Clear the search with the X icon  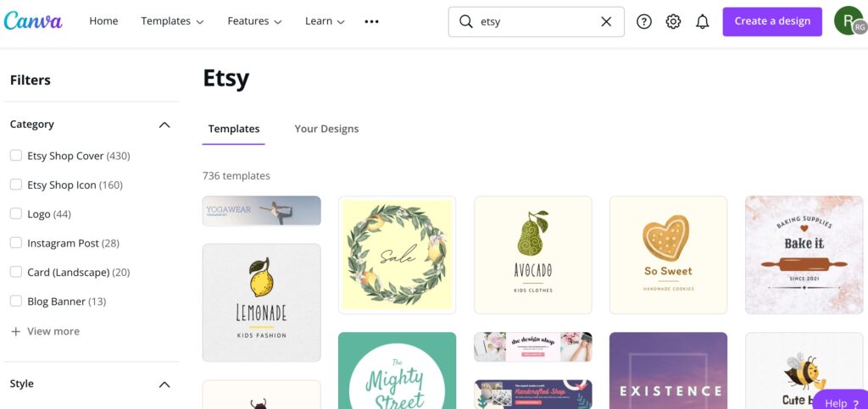[606, 21]
